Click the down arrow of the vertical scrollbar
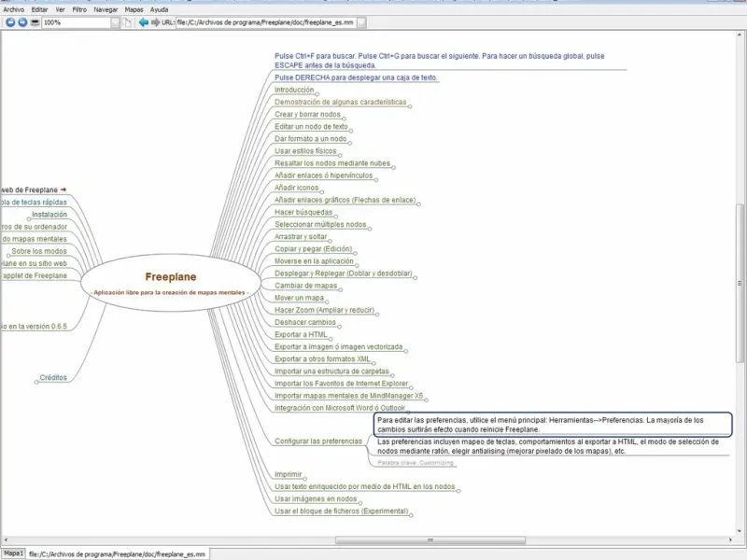 coord(740,531)
